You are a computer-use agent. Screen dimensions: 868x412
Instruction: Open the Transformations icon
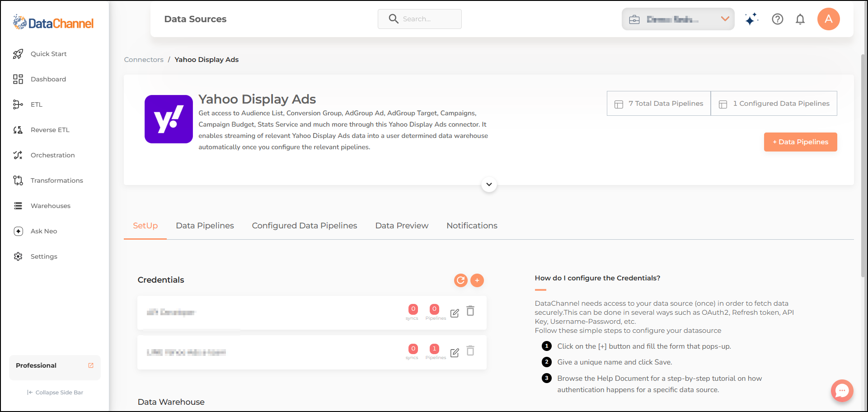point(18,180)
